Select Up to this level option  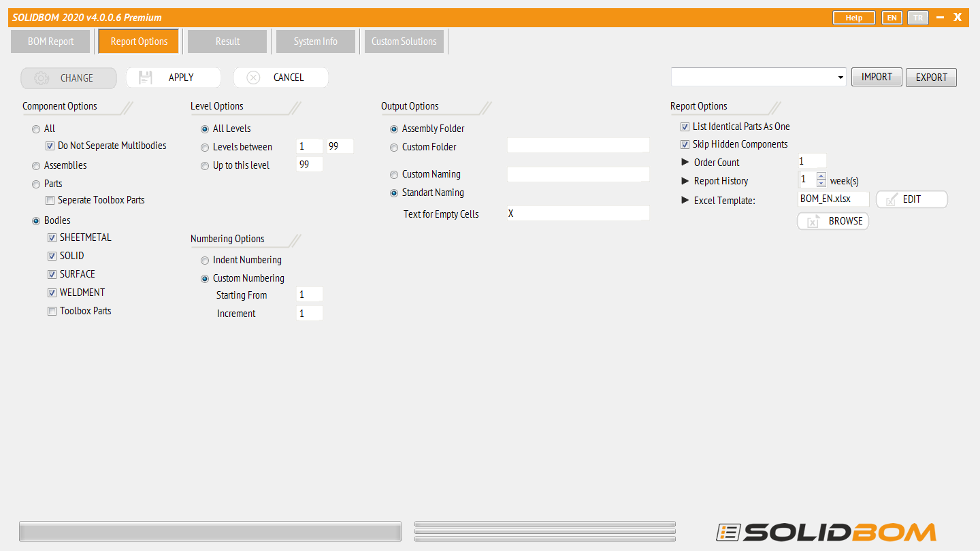pyautogui.click(x=205, y=165)
